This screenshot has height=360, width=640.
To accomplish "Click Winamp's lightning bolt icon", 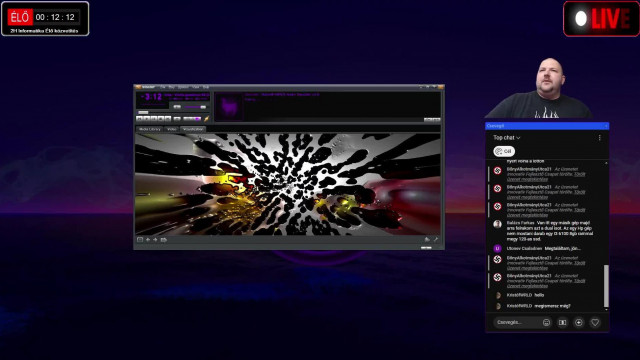I will pos(207,119).
